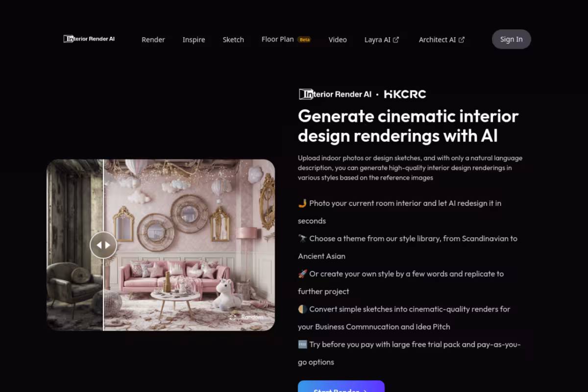Click the Interior Render AI hero logo
The image size is (588, 392).
point(335,94)
